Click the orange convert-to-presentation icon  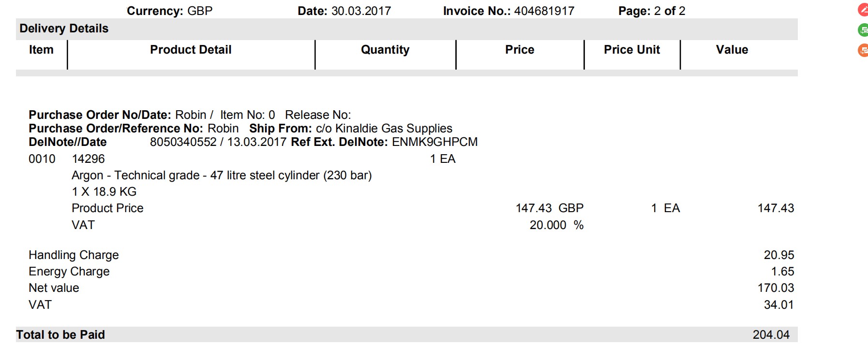pyautogui.click(x=863, y=50)
